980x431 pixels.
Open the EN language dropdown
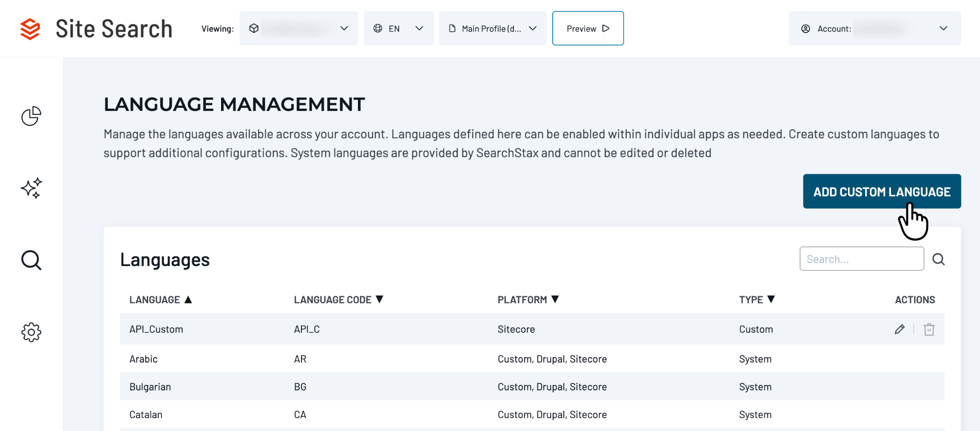click(x=399, y=28)
